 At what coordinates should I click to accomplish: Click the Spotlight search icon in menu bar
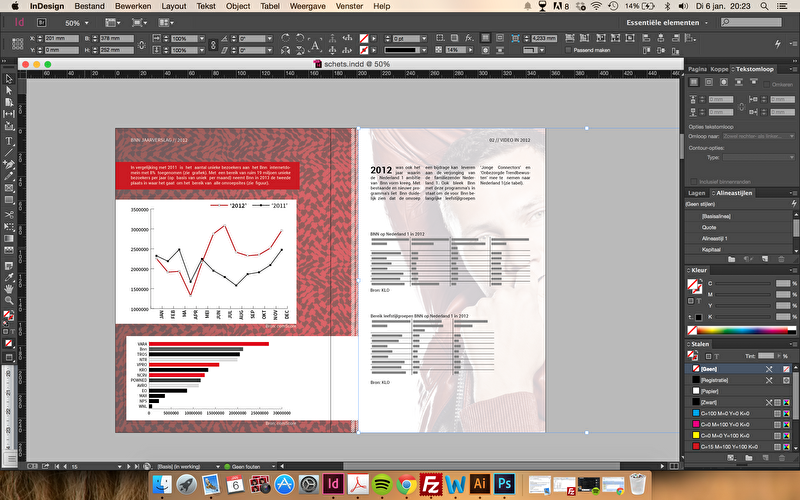click(764, 6)
